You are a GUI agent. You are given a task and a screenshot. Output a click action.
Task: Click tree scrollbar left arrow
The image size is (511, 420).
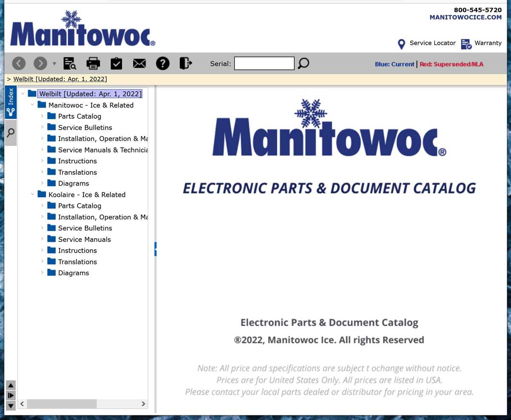(x=22, y=403)
